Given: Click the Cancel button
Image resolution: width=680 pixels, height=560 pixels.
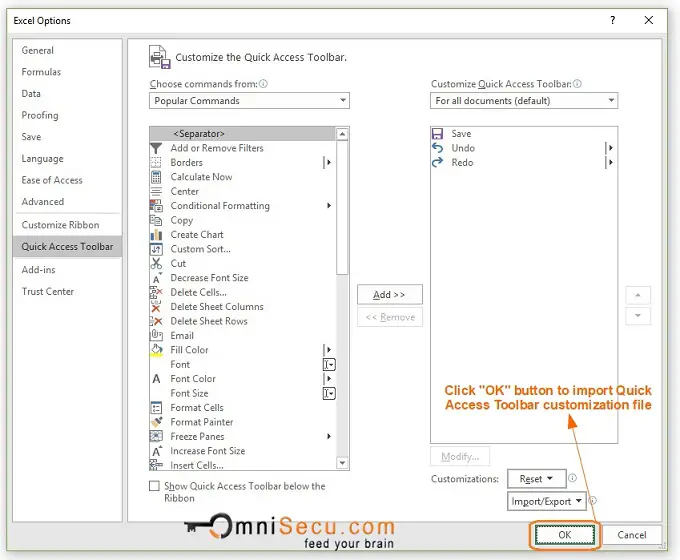Looking at the screenshot, I should click(632, 535).
